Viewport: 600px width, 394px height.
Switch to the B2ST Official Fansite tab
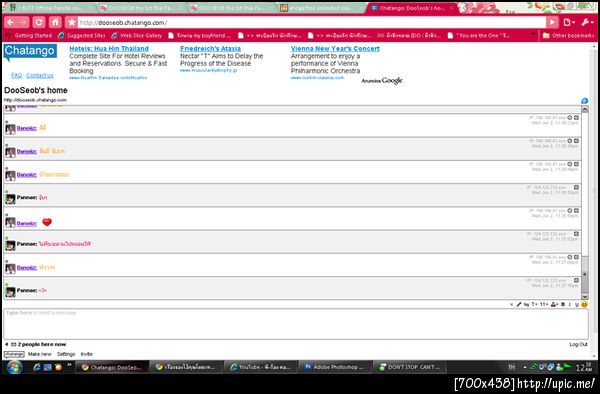click(x=50, y=8)
